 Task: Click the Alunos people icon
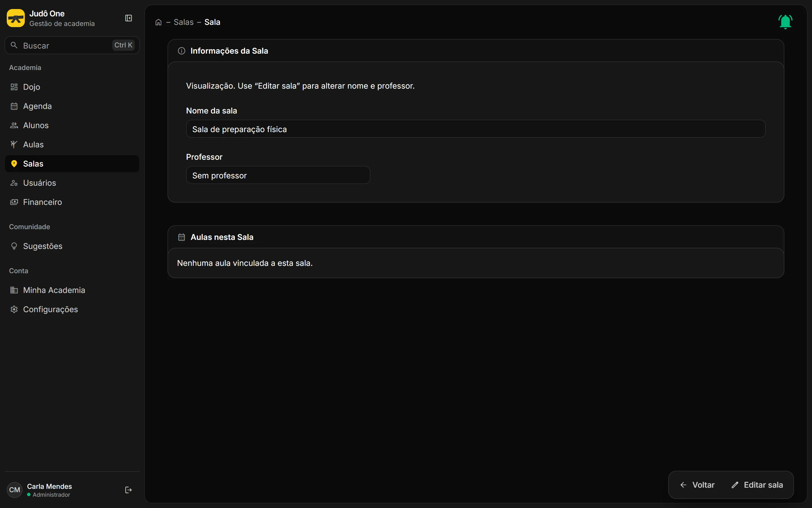[x=14, y=125]
